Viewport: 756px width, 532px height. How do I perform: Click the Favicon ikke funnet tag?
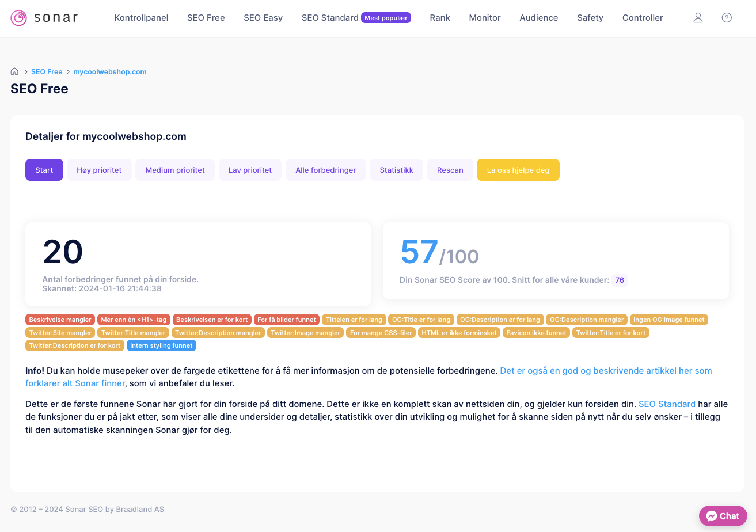tap(535, 333)
